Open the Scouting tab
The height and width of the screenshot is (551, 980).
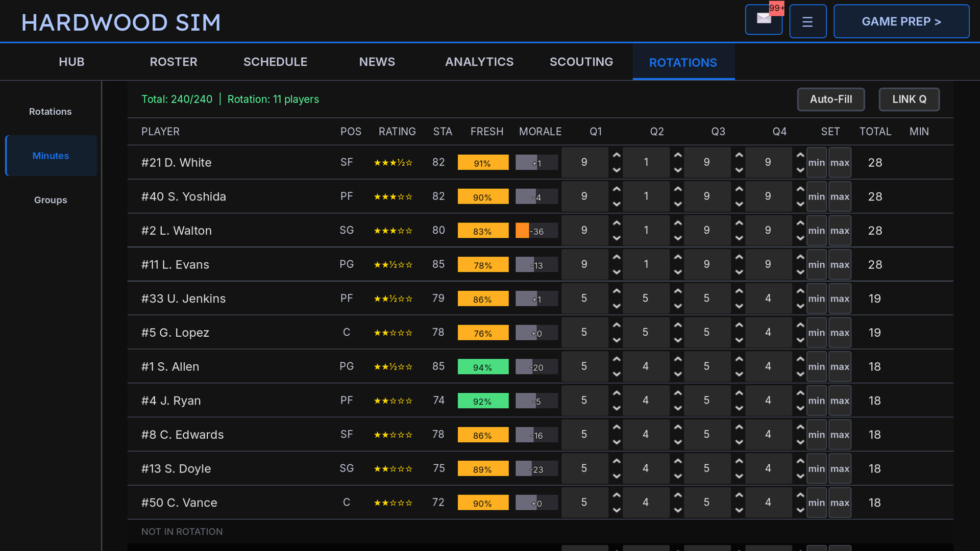point(581,62)
